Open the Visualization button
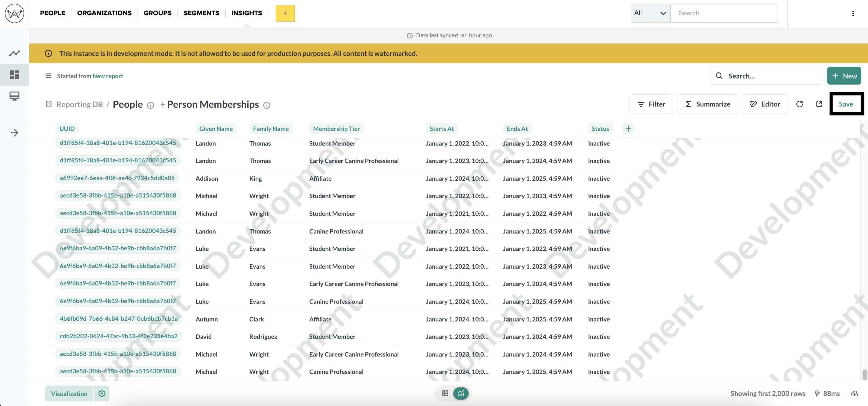The image size is (868, 406). pos(69,393)
